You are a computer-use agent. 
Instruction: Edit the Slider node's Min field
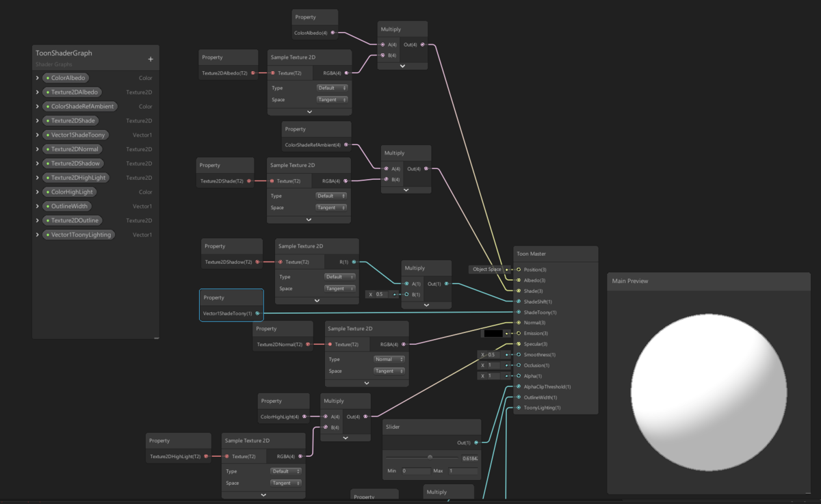(415, 470)
